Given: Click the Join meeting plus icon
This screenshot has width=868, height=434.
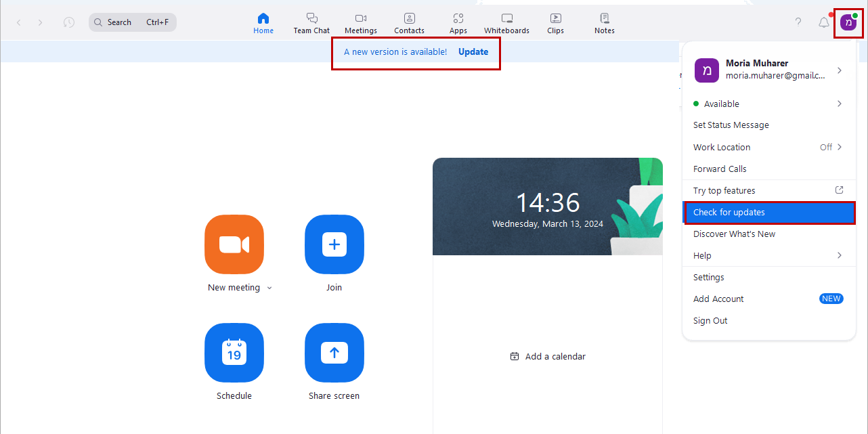Looking at the screenshot, I should tap(334, 244).
